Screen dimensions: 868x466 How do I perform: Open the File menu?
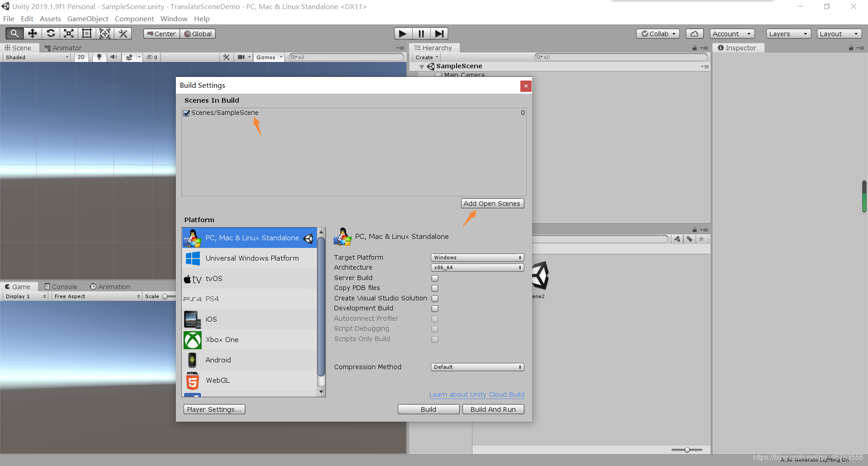click(9, 19)
